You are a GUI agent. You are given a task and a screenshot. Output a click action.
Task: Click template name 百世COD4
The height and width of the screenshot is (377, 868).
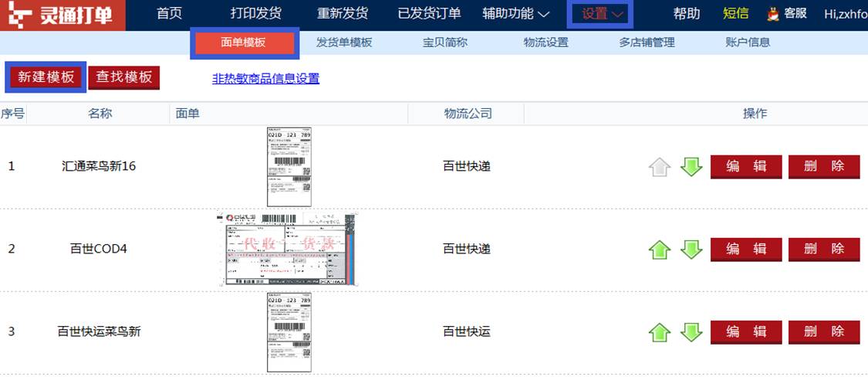pyautogui.click(x=99, y=249)
